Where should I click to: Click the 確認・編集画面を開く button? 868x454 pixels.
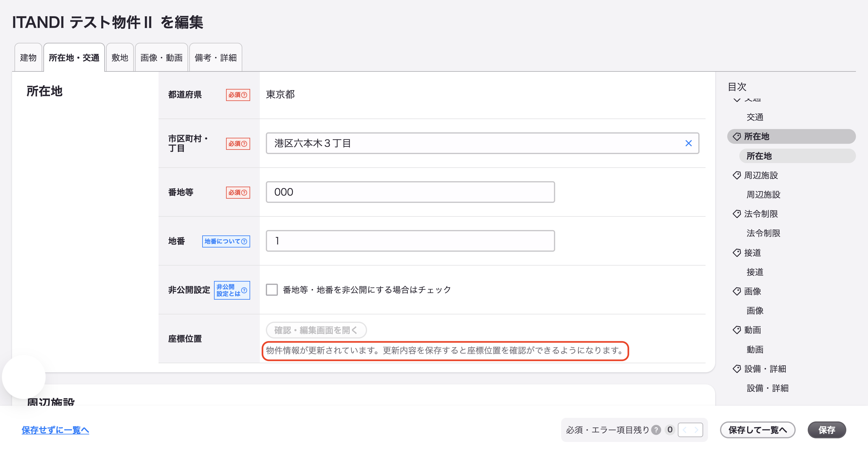[316, 330]
